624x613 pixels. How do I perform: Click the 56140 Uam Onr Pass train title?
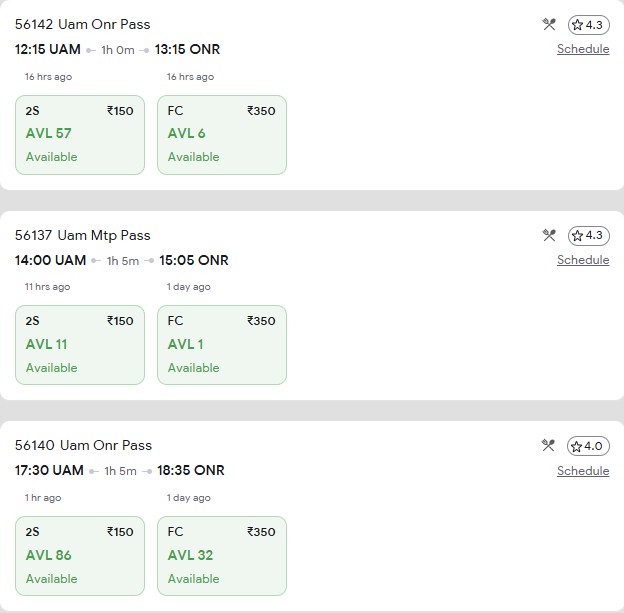click(83, 445)
